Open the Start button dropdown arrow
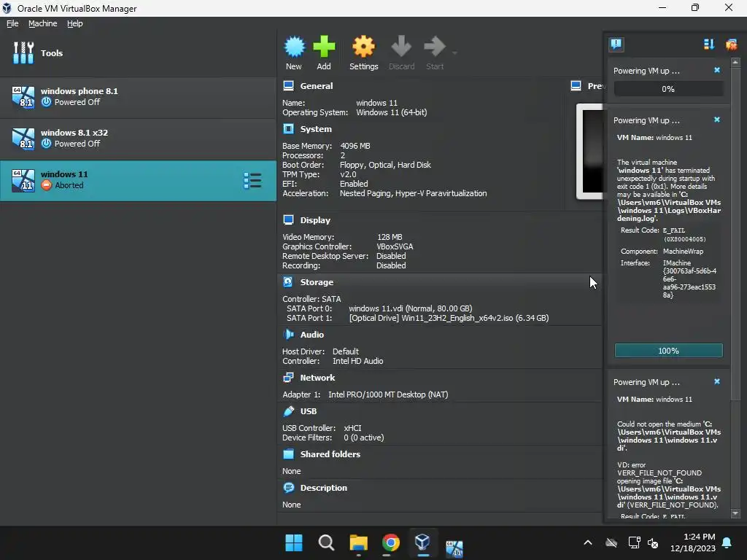 pos(454,52)
